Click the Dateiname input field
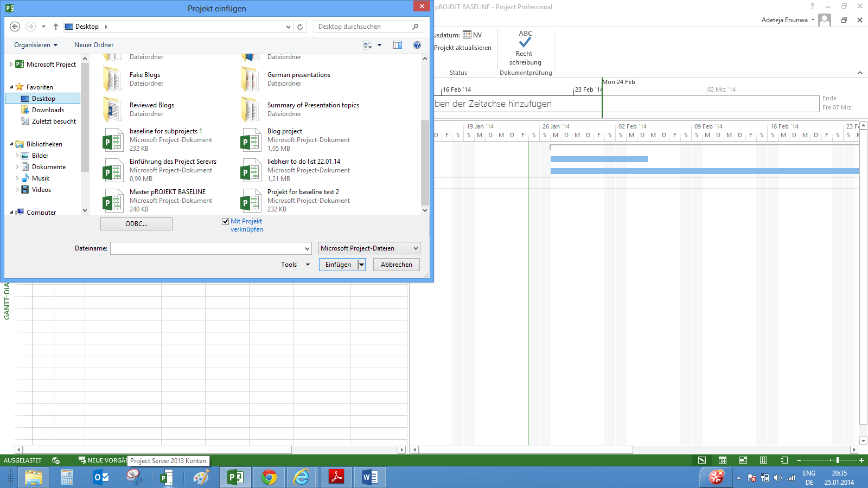Screen dimensions: 868x488 (207, 248)
